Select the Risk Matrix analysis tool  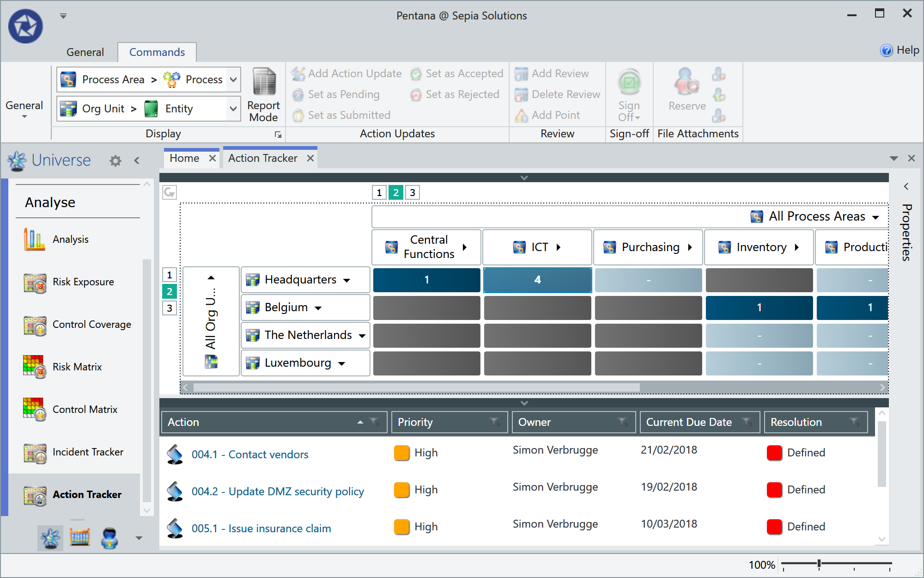click(x=77, y=367)
